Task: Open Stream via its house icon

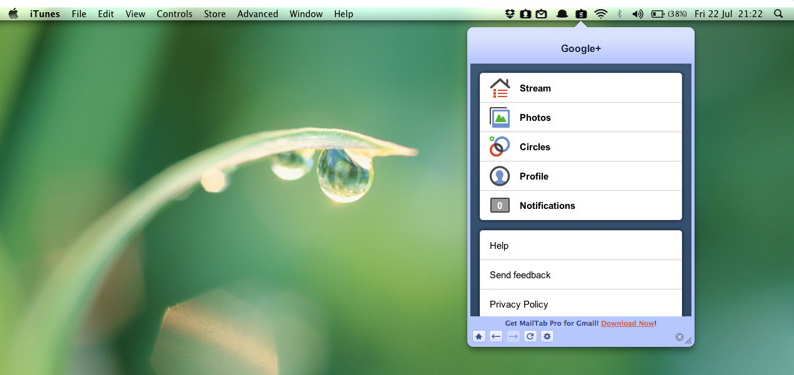Action: click(x=500, y=88)
